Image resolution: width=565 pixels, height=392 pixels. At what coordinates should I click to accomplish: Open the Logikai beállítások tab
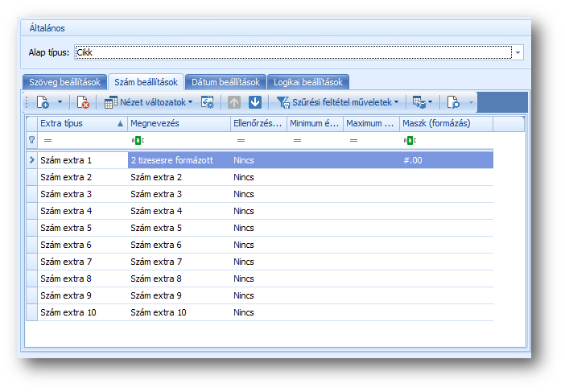click(x=308, y=82)
